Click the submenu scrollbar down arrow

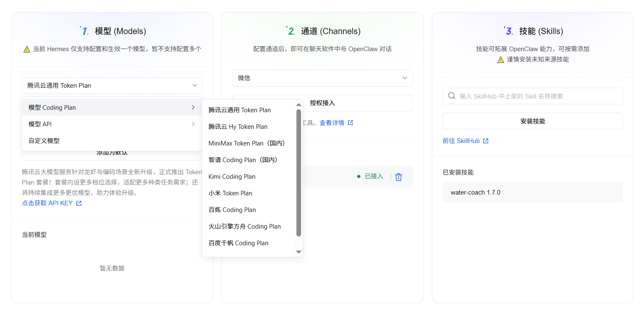pyautogui.click(x=299, y=252)
